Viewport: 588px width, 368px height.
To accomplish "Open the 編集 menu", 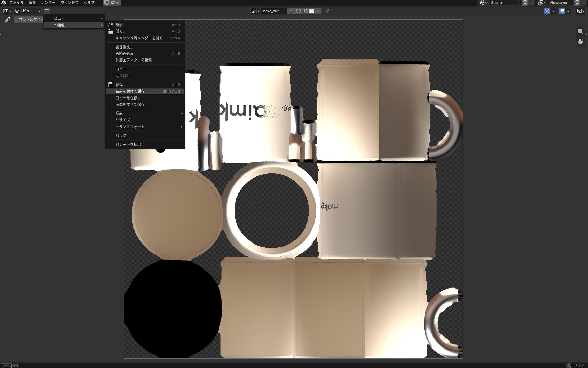I will pyautogui.click(x=32, y=2).
